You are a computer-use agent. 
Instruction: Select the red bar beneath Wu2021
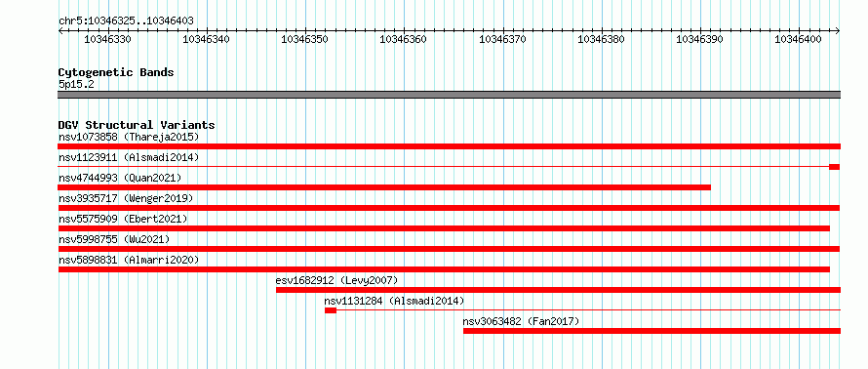(449, 249)
